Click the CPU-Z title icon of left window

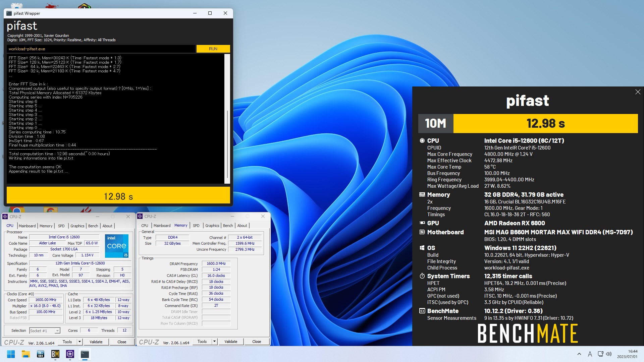[x=5, y=217]
